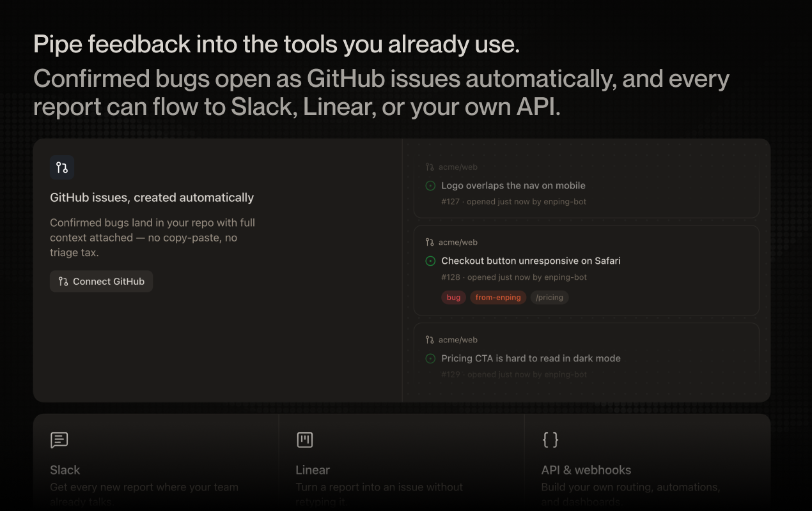
Task: Open issue 'Logo overlaps the nav on mobile'
Action: [513, 186]
